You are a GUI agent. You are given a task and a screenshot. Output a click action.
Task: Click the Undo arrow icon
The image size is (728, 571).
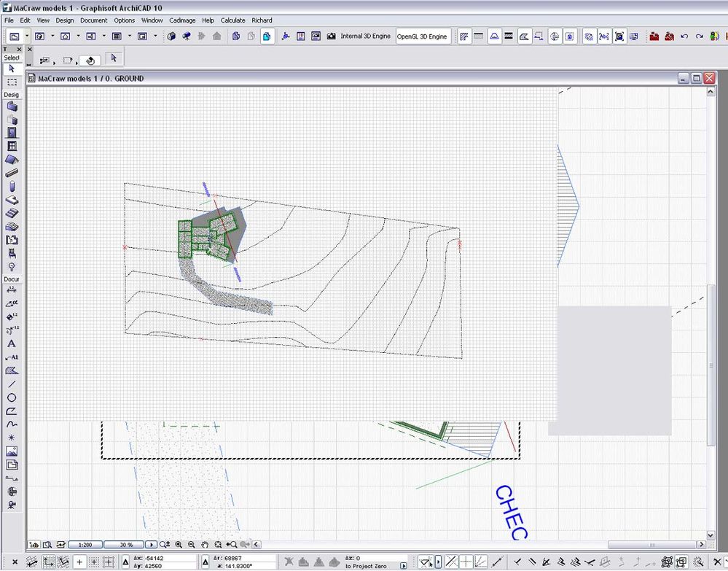point(684,36)
